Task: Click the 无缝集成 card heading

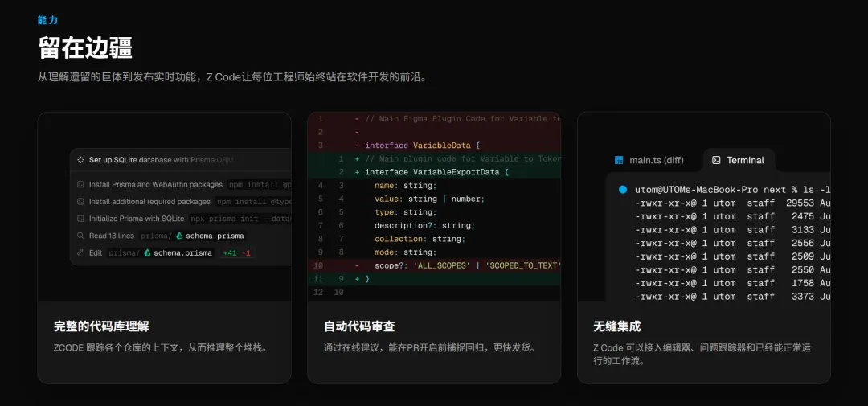Action: point(616,326)
